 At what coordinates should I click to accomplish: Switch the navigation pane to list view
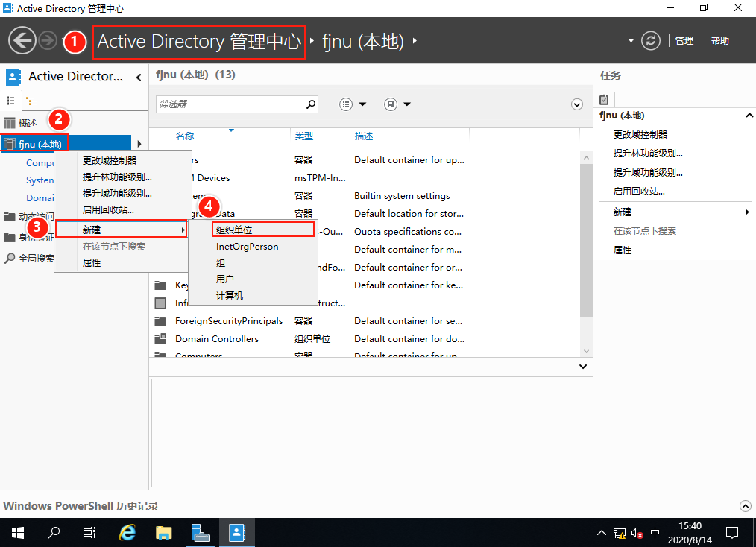(x=10, y=101)
